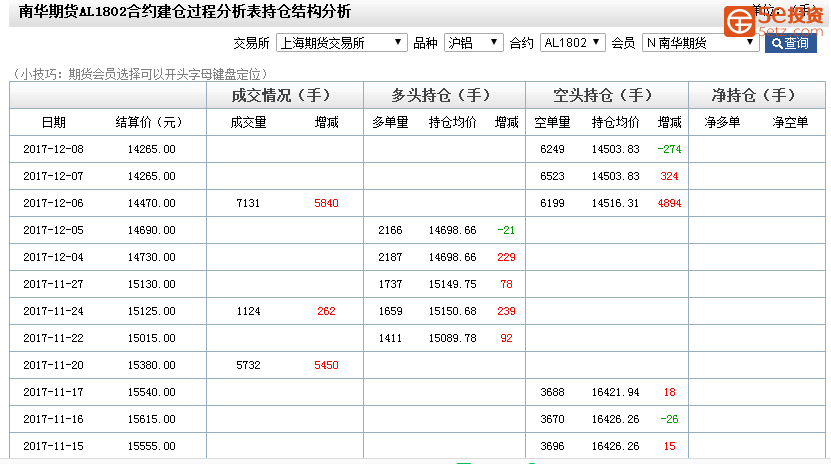Click the long position value 1411

390,338
